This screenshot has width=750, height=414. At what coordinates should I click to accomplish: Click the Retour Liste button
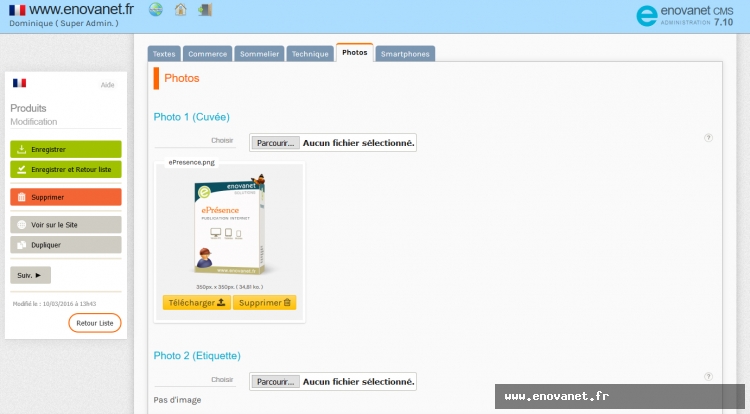[x=95, y=323]
